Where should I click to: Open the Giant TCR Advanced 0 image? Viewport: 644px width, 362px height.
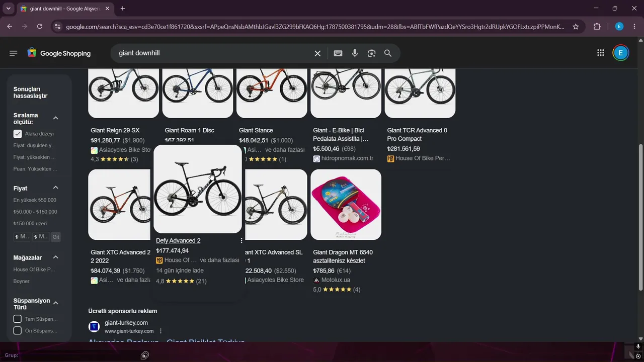pyautogui.click(x=420, y=93)
